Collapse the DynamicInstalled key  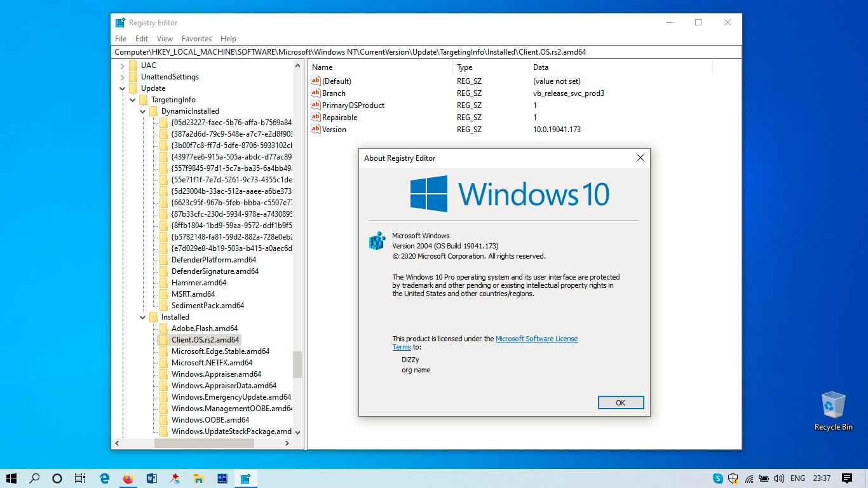coord(143,111)
